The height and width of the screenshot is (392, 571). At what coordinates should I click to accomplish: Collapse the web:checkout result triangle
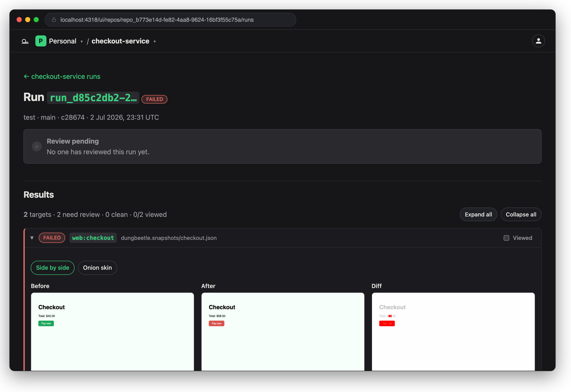click(x=32, y=238)
